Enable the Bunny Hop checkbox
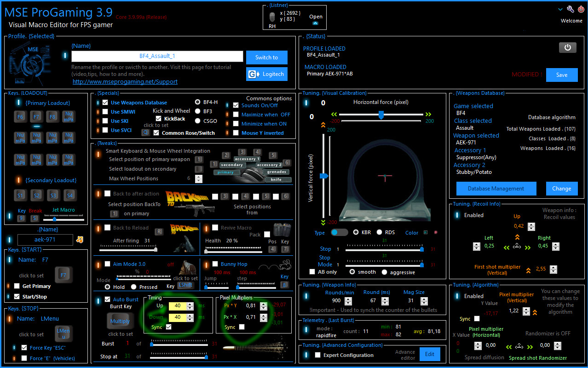The width and height of the screenshot is (588, 368). pyautogui.click(x=215, y=264)
